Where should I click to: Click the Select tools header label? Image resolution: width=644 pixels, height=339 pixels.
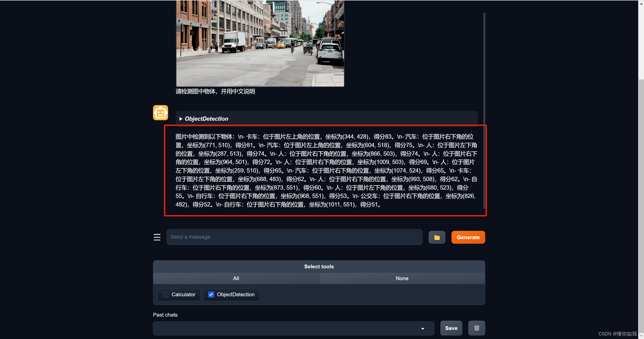coord(319,267)
